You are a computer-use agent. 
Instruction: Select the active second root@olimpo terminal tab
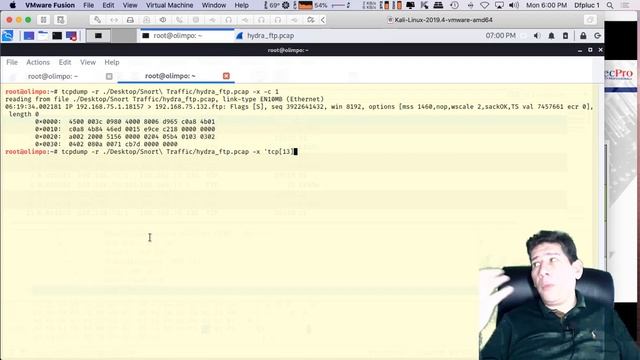tap(170, 76)
